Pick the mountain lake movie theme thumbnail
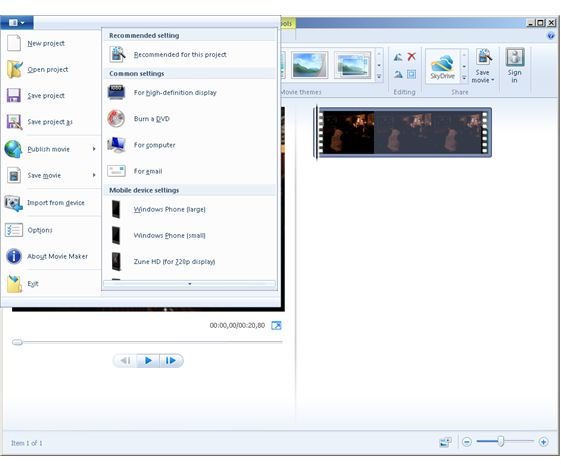The height and width of the screenshot is (464, 561). click(309, 65)
